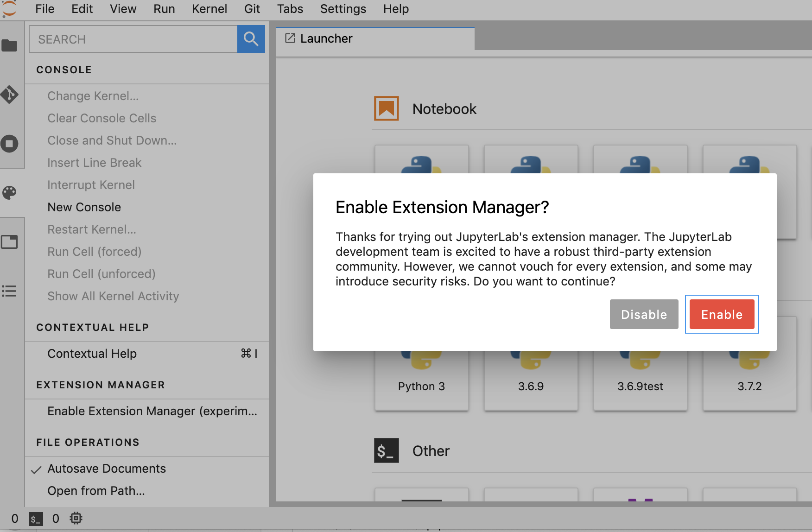Select the Launcher tab
The height and width of the screenshot is (532, 812).
coord(375,38)
